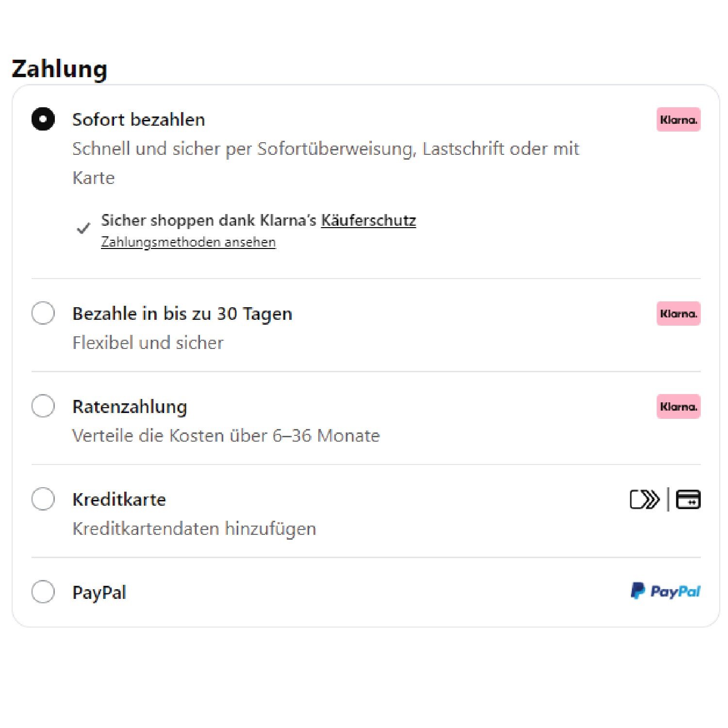Click the PayPal logo
The width and height of the screenshot is (728, 728).
[x=665, y=591]
